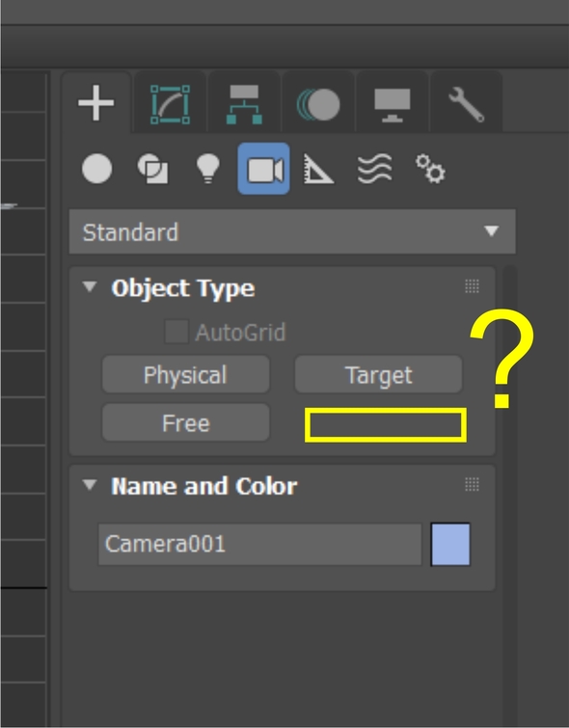The image size is (569, 728).
Task: Open the Display panel tab
Action: (x=393, y=104)
